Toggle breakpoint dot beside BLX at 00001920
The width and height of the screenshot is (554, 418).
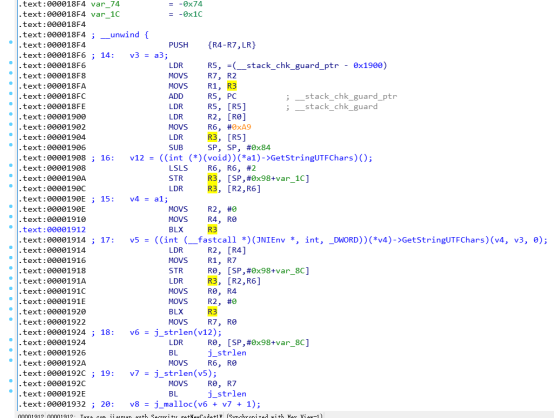click(x=11, y=309)
